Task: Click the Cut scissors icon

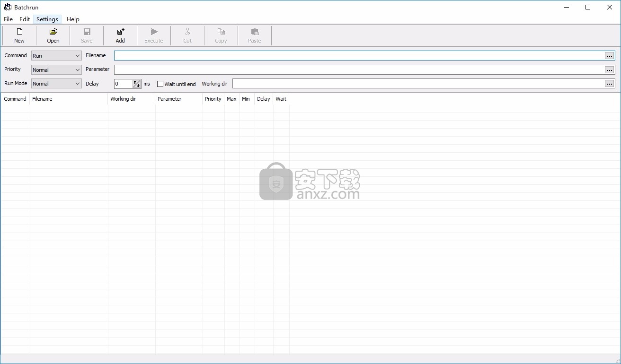Action: tap(187, 32)
